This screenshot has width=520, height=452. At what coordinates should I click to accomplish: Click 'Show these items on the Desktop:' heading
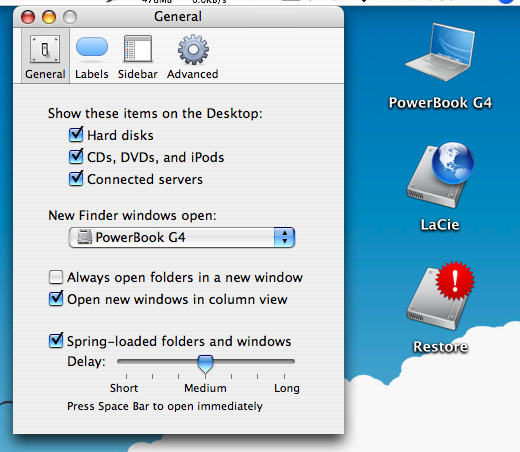pyautogui.click(x=155, y=113)
